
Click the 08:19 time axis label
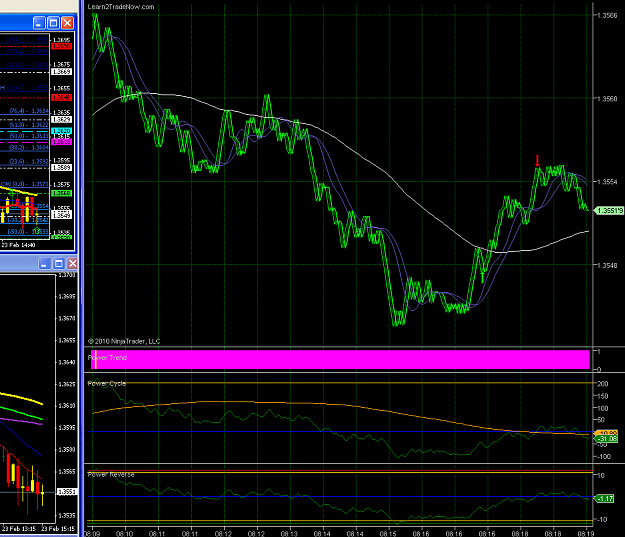pyautogui.click(x=586, y=533)
